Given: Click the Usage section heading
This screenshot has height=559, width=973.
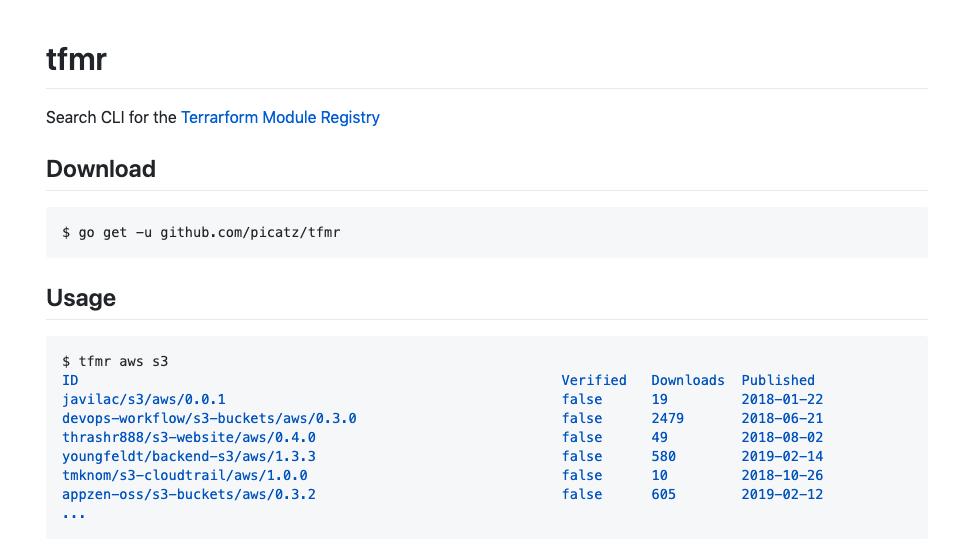Looking at the screenshot, I should (81, 298).
